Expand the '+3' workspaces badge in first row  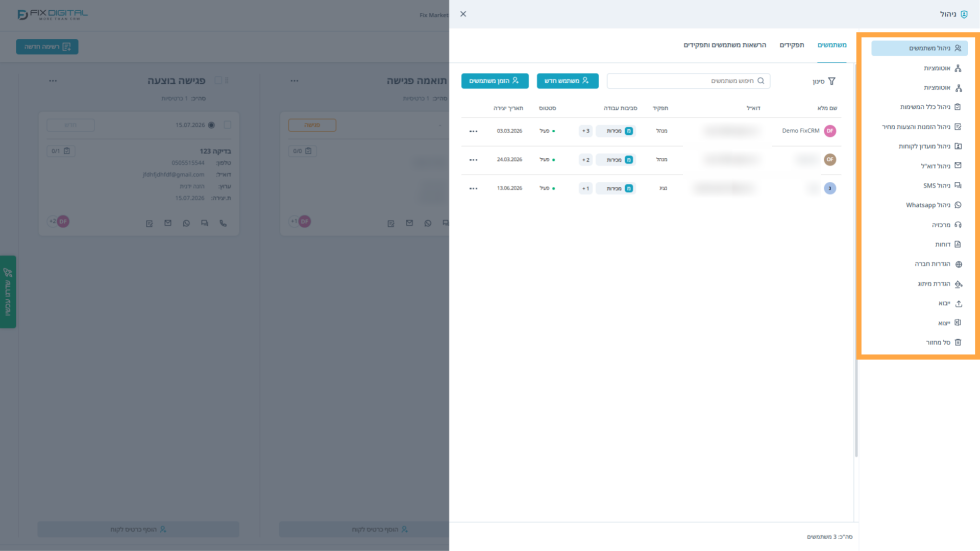586,131
